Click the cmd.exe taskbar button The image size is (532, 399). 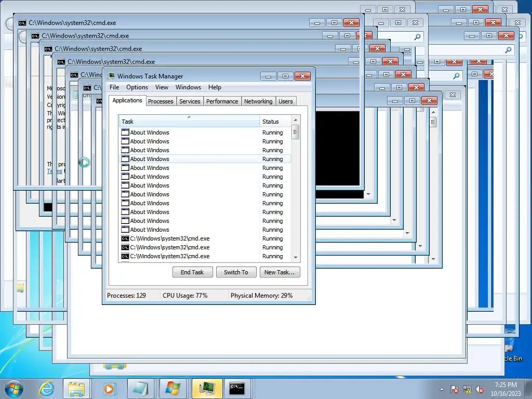[x=237, y=389]
